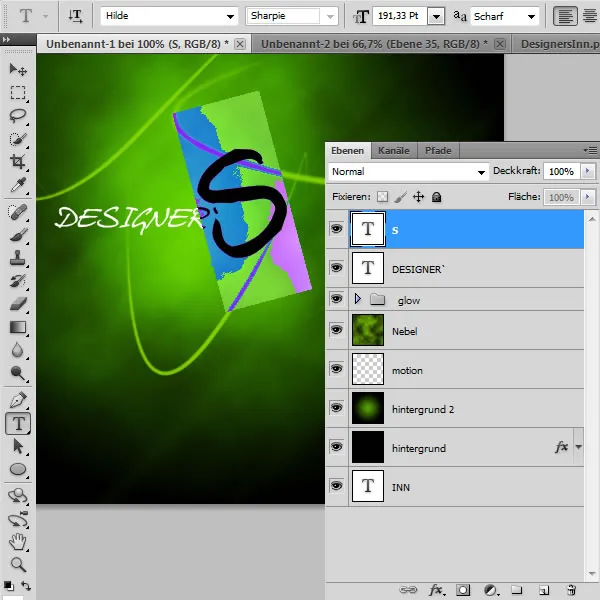Toggle visibility of hintergrund 2 layer
The image size is (600, 600).
[336, 409]
